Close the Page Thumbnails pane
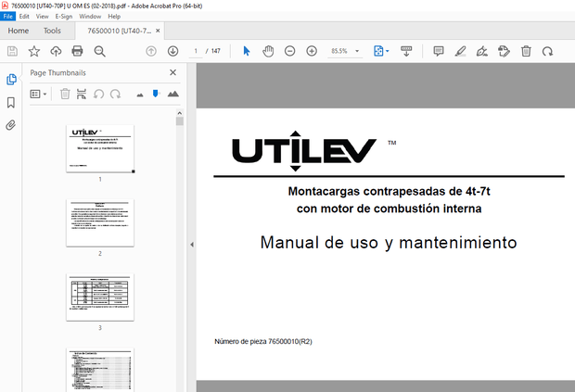Viewport: 575px width, 392px height. point(172,72)
